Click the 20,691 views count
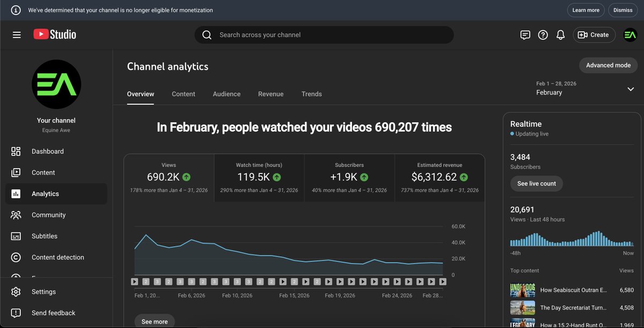Image resolution: width=644 pixels, height=328 pixels. point(522,210)
